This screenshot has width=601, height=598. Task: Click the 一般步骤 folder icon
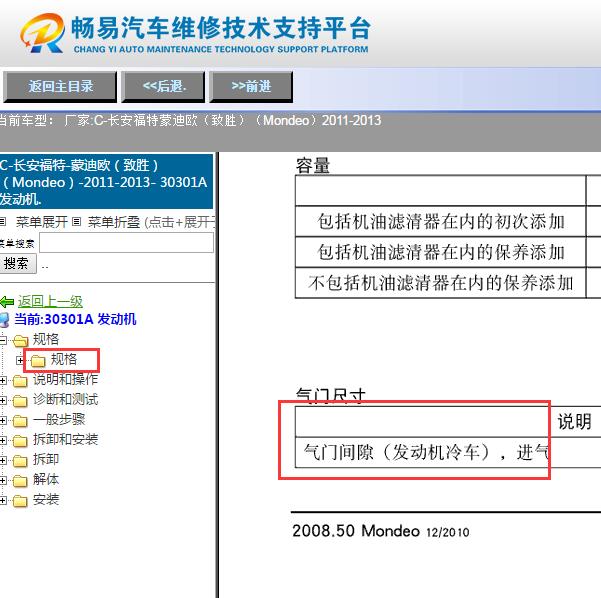coord(20,421)
